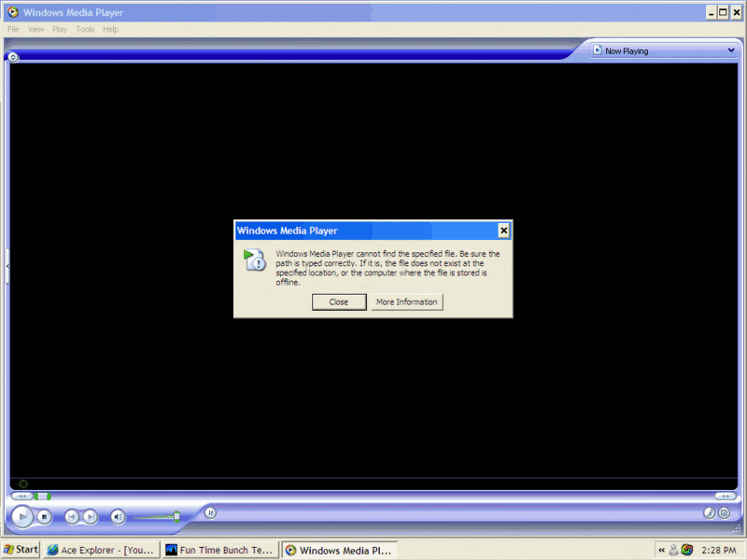Viewport: 747px width, 560px height.
Task: Click the rewind button on seek bar
Action: [x=21, y=496]
